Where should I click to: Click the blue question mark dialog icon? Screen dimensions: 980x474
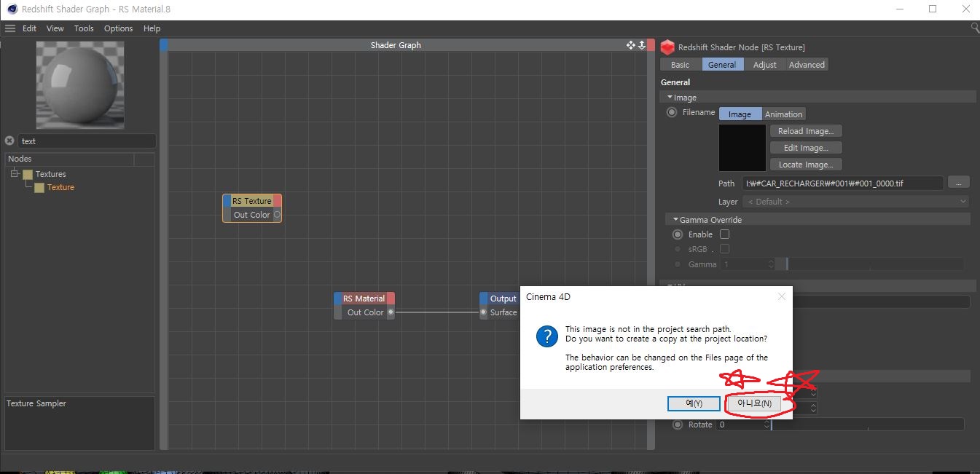coord(546,336)
